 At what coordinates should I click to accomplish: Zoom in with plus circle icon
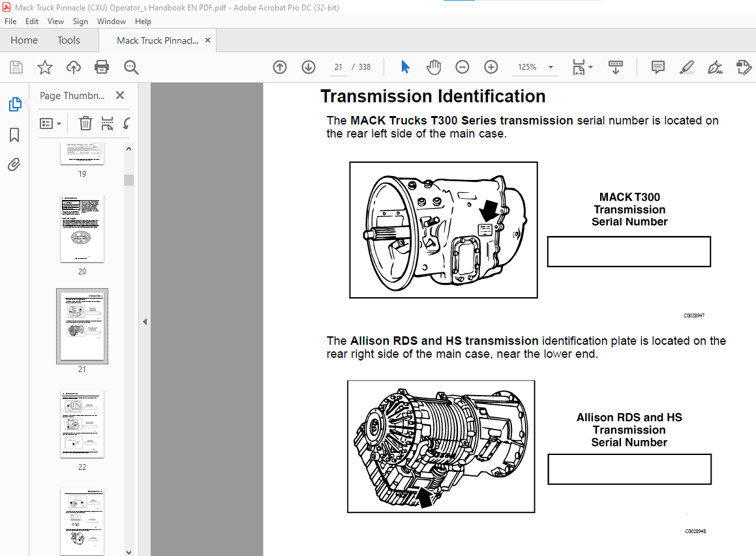[x=491, y=67]
